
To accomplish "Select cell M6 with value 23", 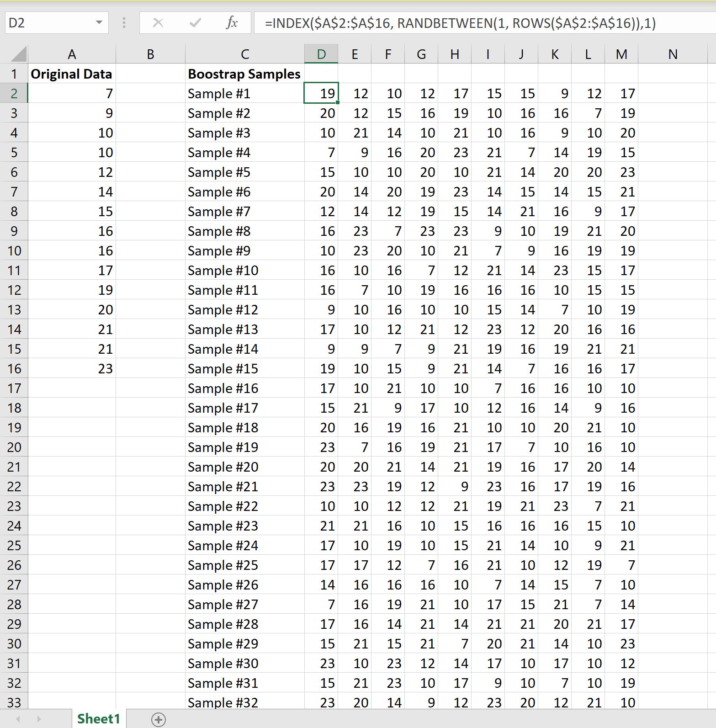I will 621,172.
